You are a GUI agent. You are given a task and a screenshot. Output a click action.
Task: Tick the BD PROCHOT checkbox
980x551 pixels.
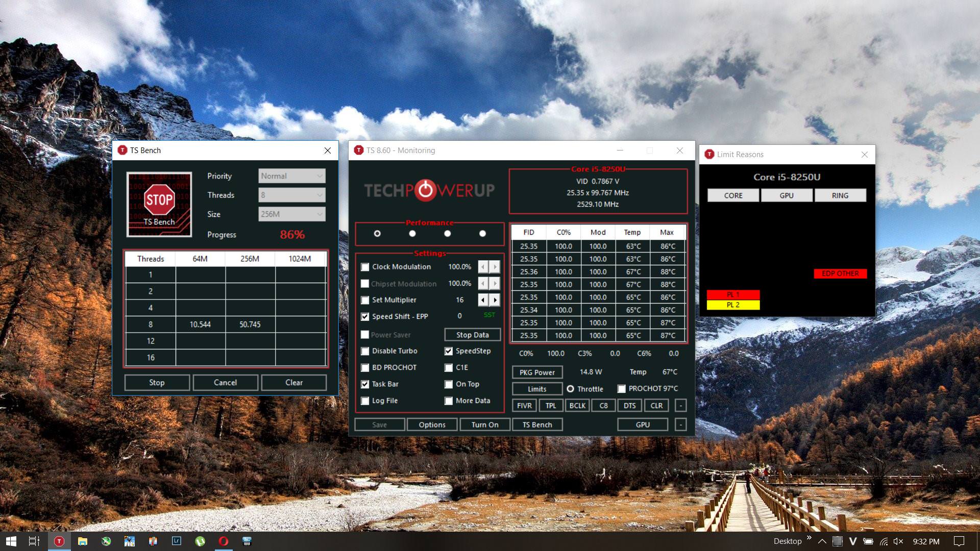(x=365, y=368)
